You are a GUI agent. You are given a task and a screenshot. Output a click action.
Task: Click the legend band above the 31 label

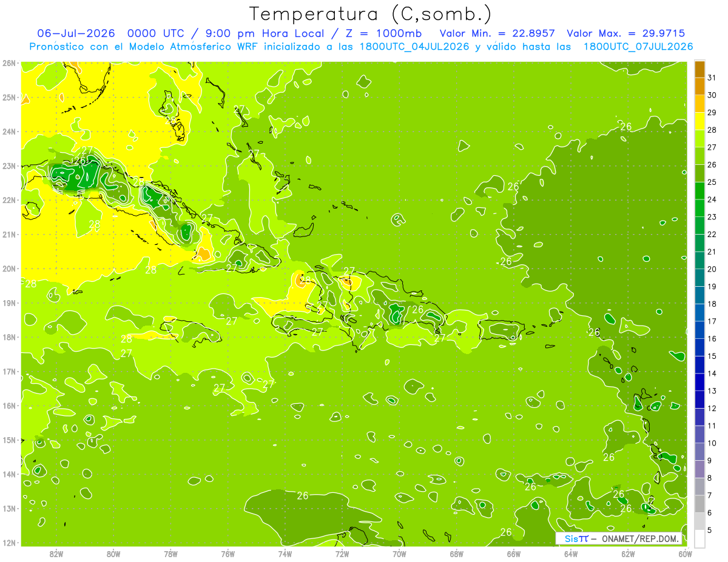699,69
